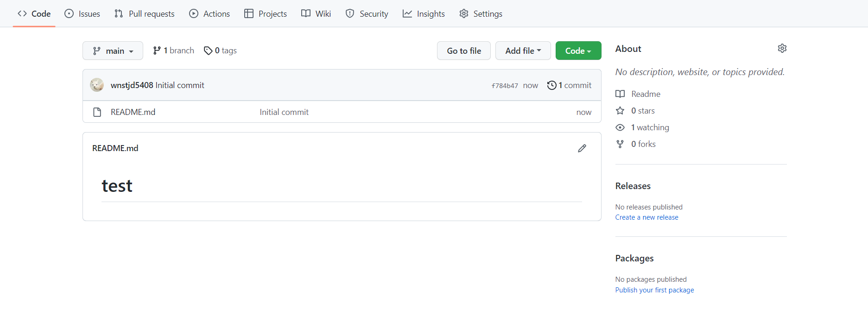
Task: Edit README with the pencil icon
Action: (582, 148)
